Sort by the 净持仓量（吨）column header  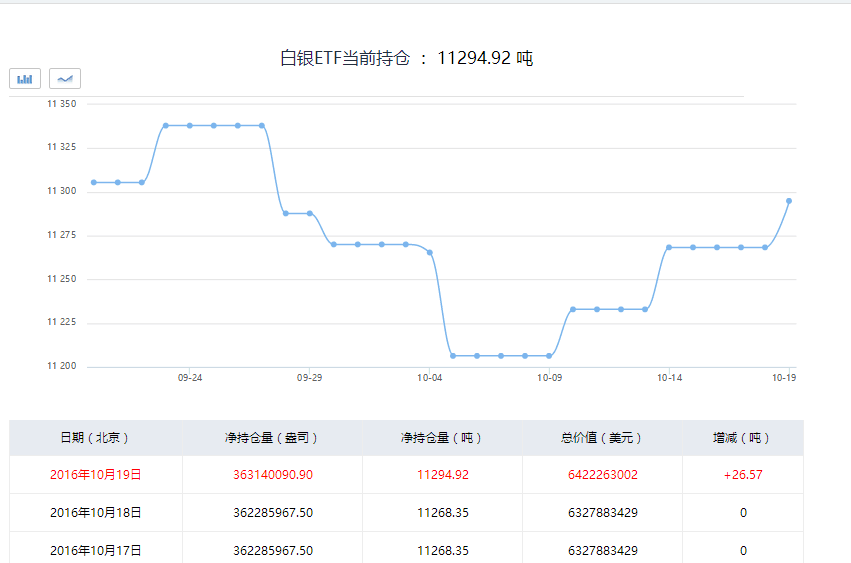click(442, 438)
